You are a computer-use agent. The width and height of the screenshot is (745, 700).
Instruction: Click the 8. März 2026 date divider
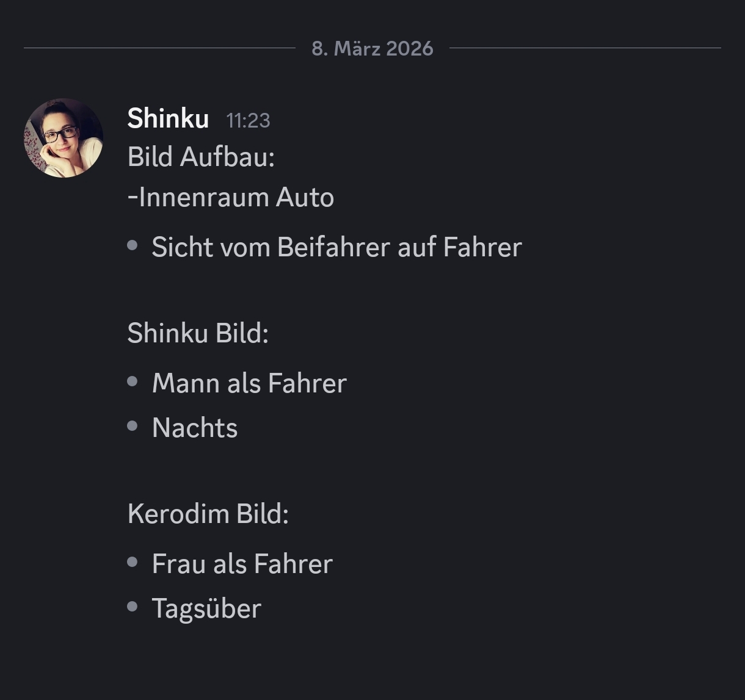[372, 48]
